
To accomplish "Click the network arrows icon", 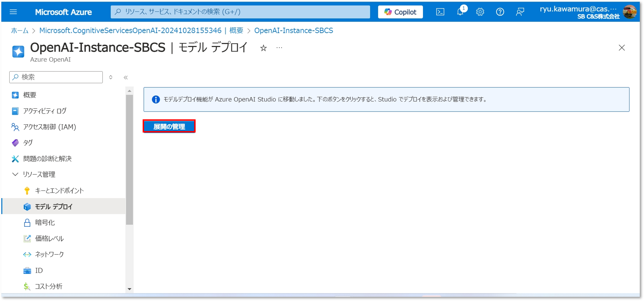I will [x=27, y=255].
